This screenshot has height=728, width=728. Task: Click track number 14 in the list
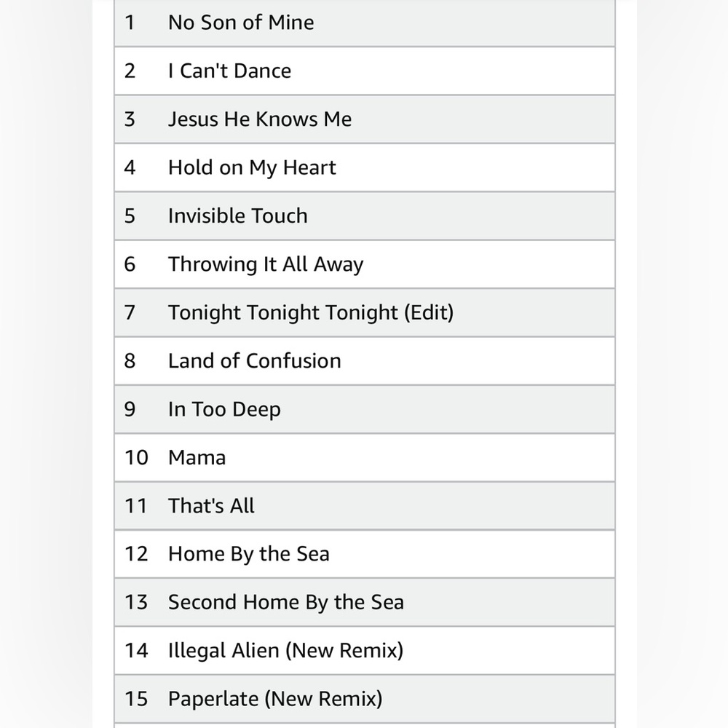click(x=136, y=650)
